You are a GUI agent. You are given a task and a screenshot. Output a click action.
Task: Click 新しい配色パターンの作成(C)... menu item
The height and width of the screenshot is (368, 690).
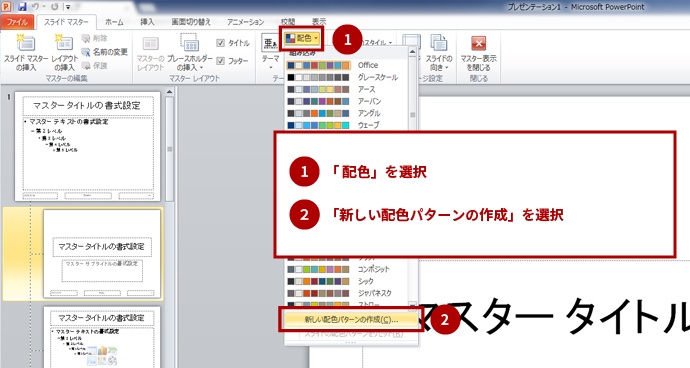click(x=351, y=320)
